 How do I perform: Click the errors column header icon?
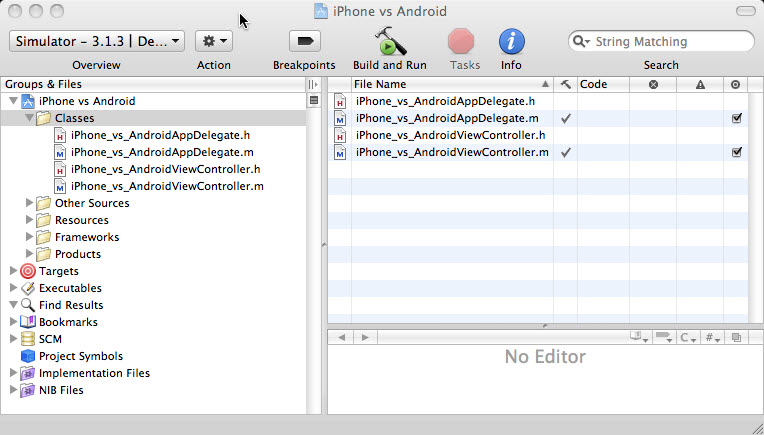coord(653,84)
